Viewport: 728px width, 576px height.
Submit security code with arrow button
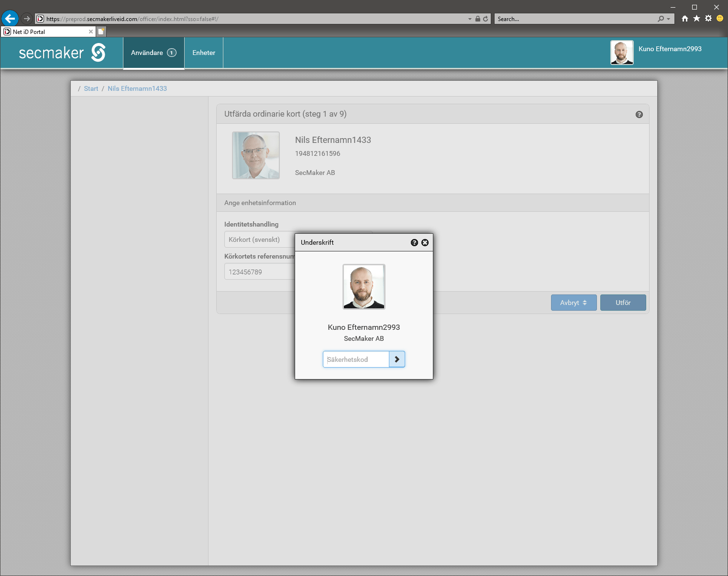[x=397, y=359]
